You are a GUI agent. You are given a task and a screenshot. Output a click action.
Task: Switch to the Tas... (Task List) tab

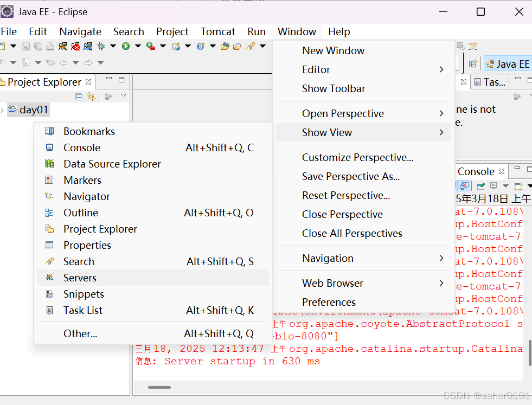coord(490,82)
